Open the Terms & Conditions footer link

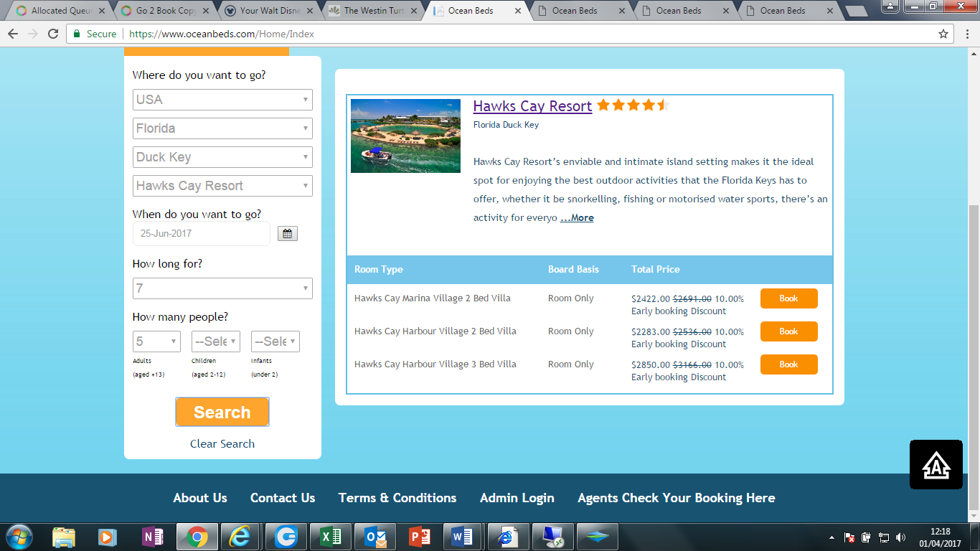397,498
